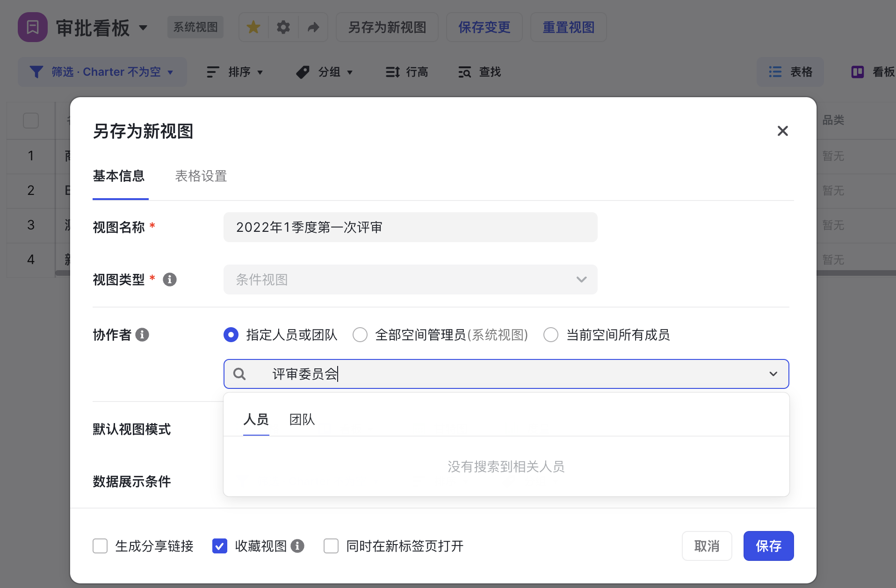Tick the 同时在新标签页打开 checkbox
The height and width of the screenshot is (588, 896).
click(x=331, y=546)
